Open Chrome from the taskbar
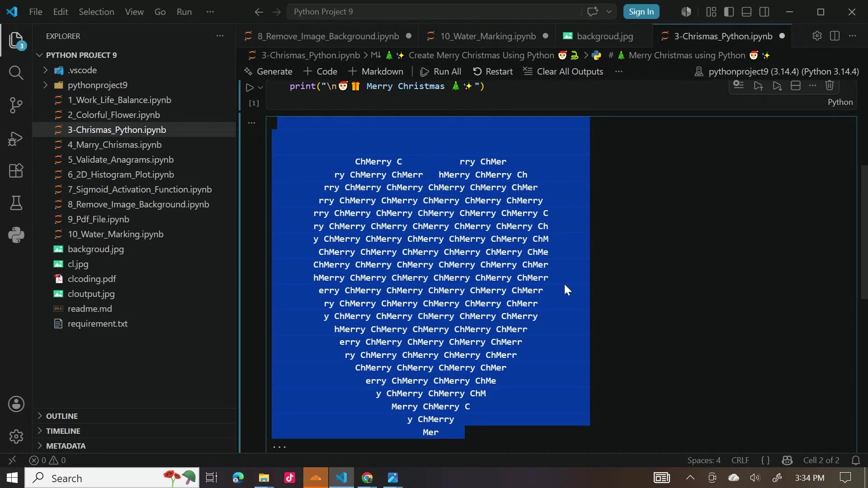Image resolution: width=868 pixels, height=488 pixels. click(x=367, y=478)
